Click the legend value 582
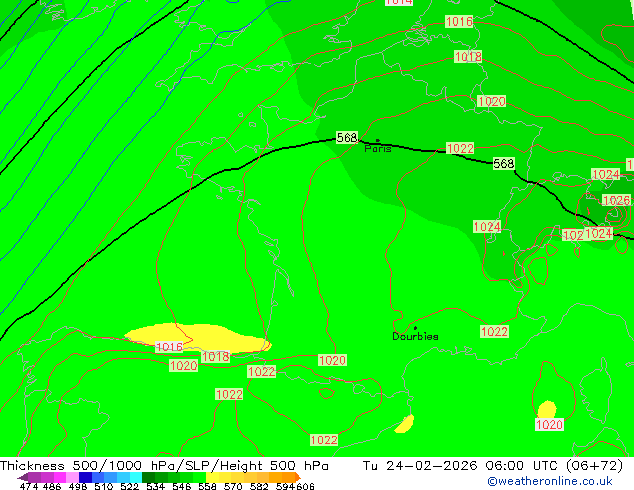This screenshot has width=634, height=490. pyautogui.click(x=259, y=486)
